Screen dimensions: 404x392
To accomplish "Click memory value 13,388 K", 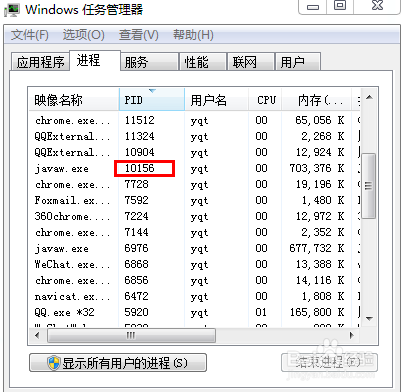I will point(320,264).
